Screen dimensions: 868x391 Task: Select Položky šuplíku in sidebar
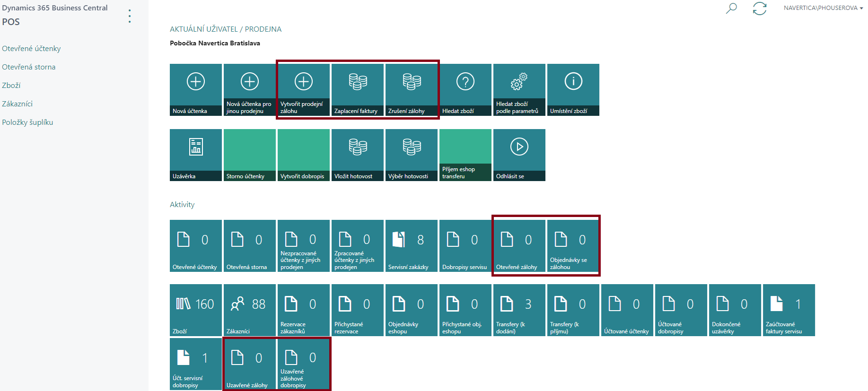tap(27, 122)
